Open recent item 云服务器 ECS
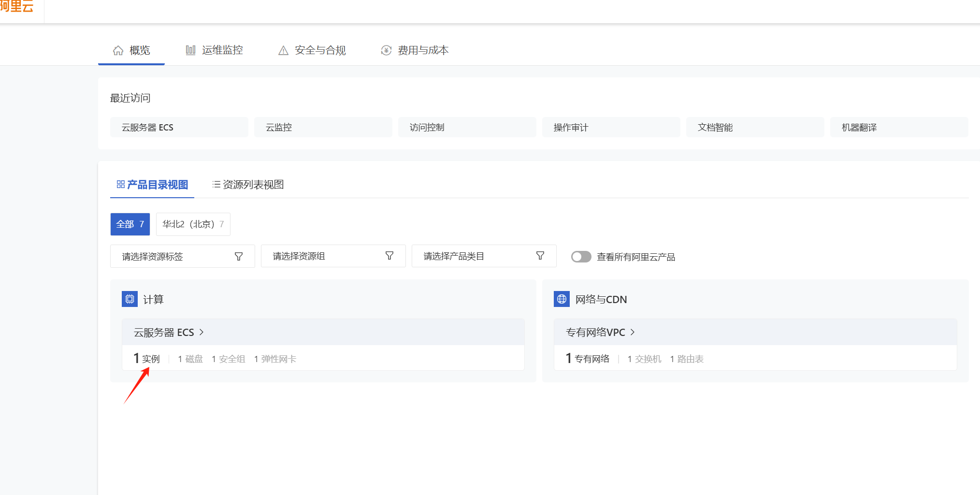This screenshot has width=980, height=495. 179,127
